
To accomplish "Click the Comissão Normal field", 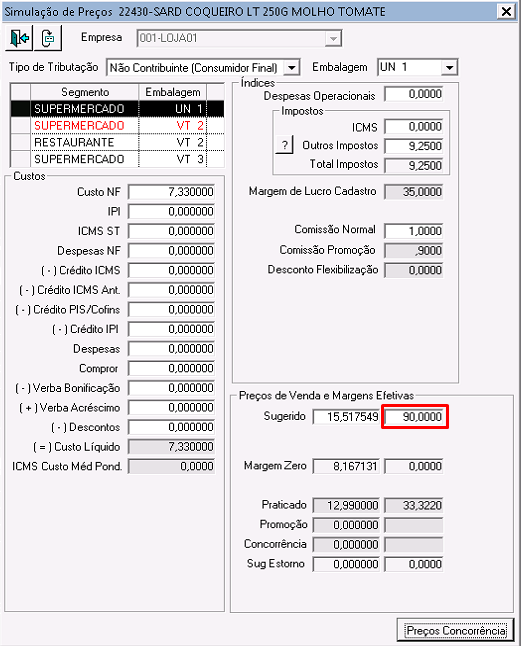I will pos(414,231).
